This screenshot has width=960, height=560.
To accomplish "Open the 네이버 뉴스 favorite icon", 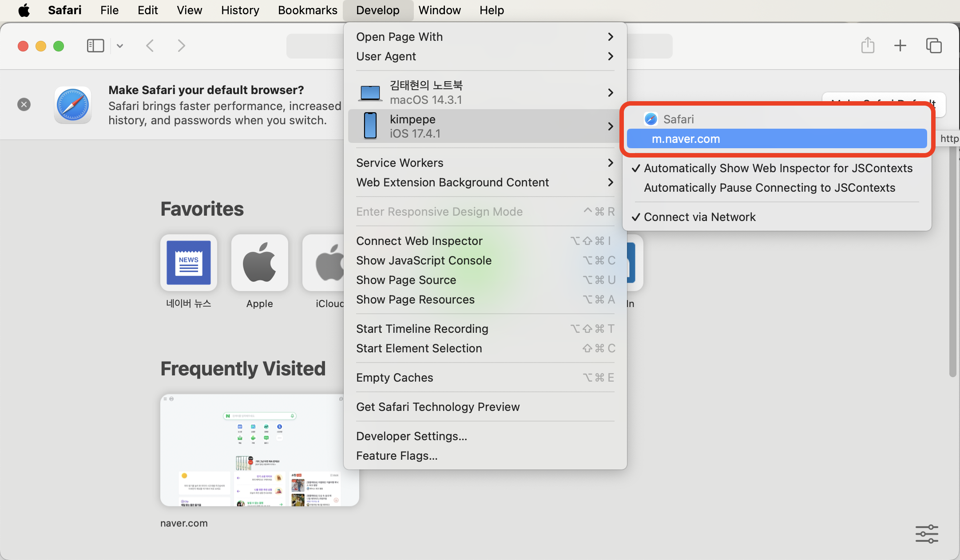I will coord(189,263).
